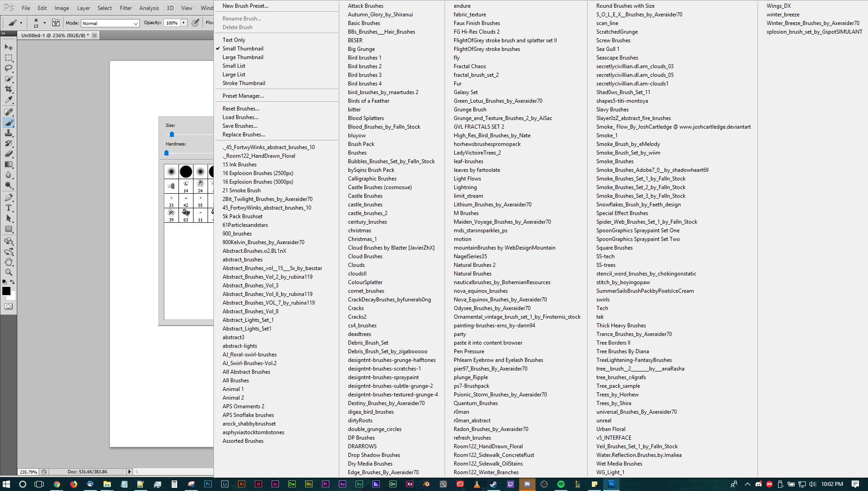Select the Path Selection tool

[9, 218]
